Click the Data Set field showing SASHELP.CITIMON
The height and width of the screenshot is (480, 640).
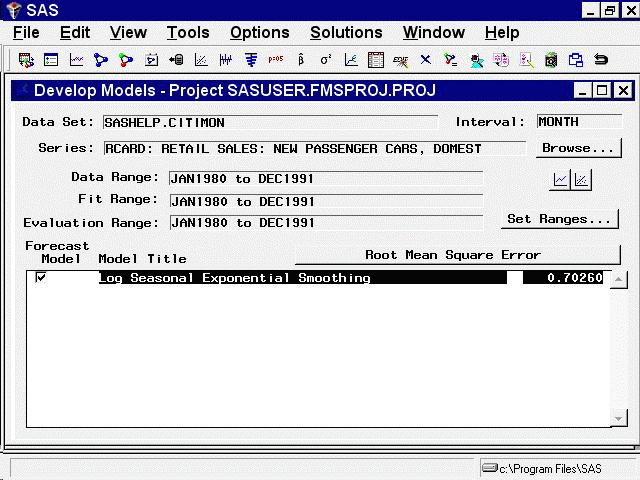pos(270,123)
